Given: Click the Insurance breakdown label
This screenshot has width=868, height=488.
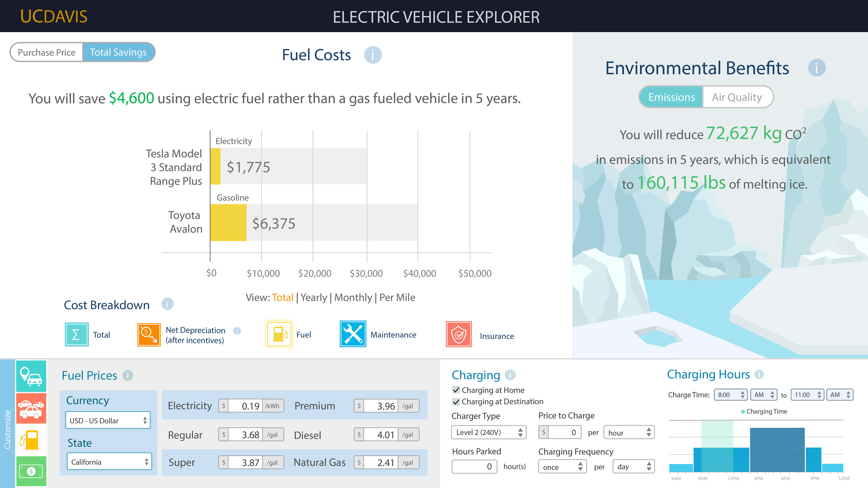Looking at the screenshot, I should [497, 336].
